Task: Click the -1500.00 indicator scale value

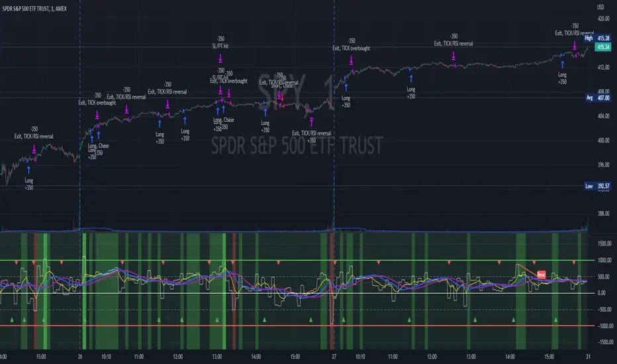Action: pos(604,342)
